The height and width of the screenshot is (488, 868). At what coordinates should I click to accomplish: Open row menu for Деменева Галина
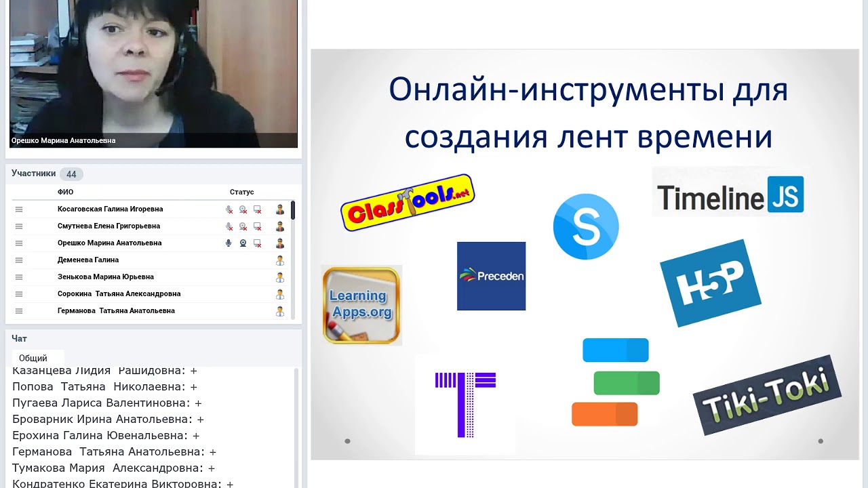point(19,260)
